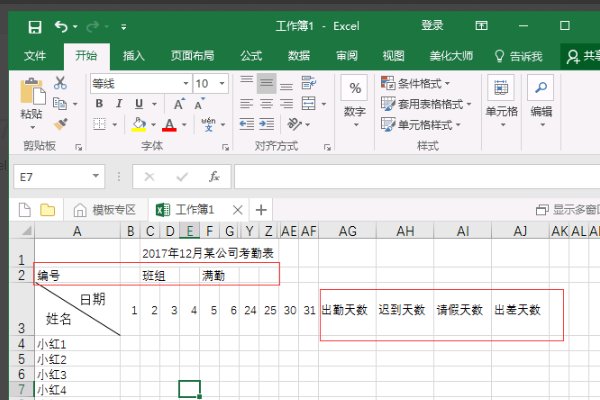Click Increase Indent icon
This screenshot has width=600, height=400.
click(266, 124)
